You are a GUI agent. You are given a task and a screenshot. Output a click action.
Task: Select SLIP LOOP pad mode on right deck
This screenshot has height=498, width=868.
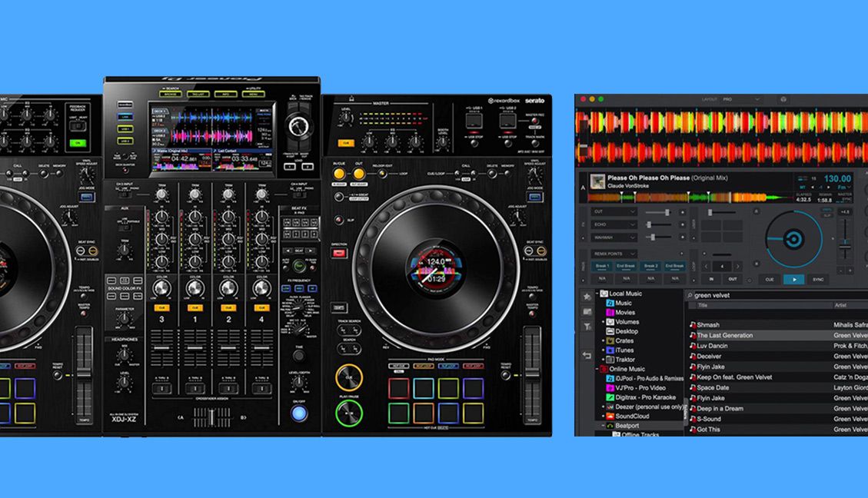point(448,367)
